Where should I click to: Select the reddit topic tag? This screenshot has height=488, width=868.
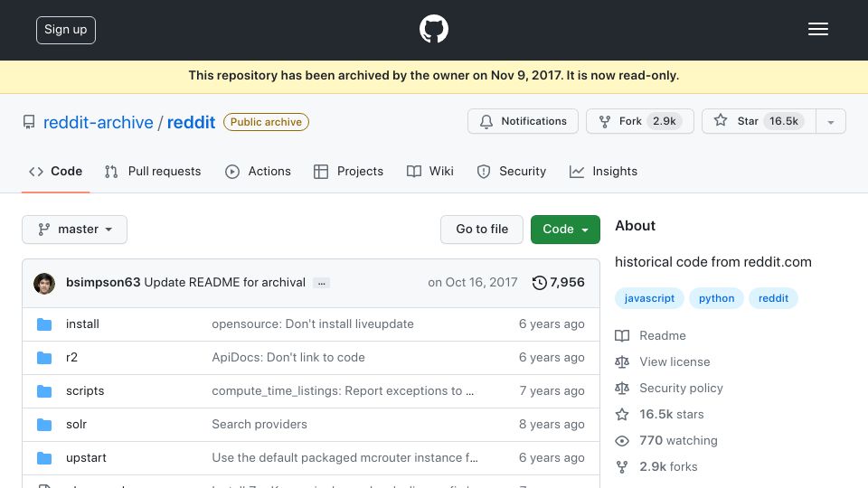pos(773,299)
